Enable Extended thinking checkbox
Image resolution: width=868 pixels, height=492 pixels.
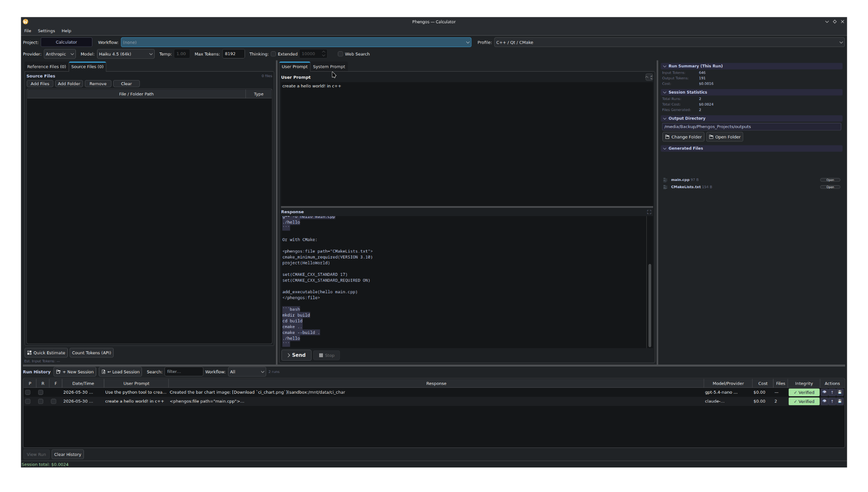point(273,54)
